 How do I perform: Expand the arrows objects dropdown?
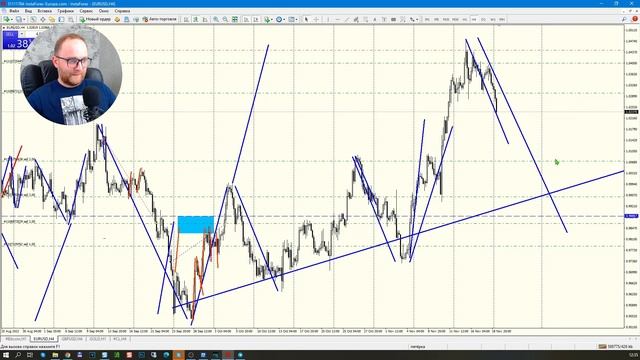coord(417,19)
